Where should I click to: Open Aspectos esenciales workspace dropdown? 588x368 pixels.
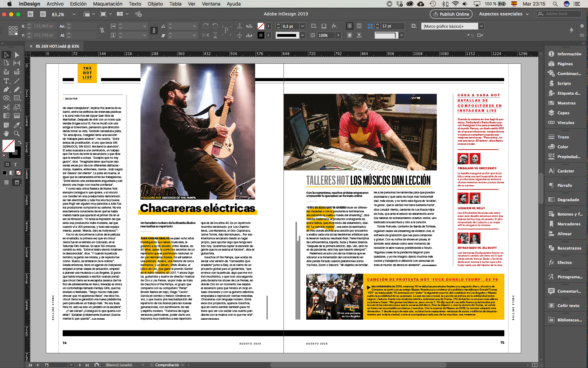(x=504, y=14)
